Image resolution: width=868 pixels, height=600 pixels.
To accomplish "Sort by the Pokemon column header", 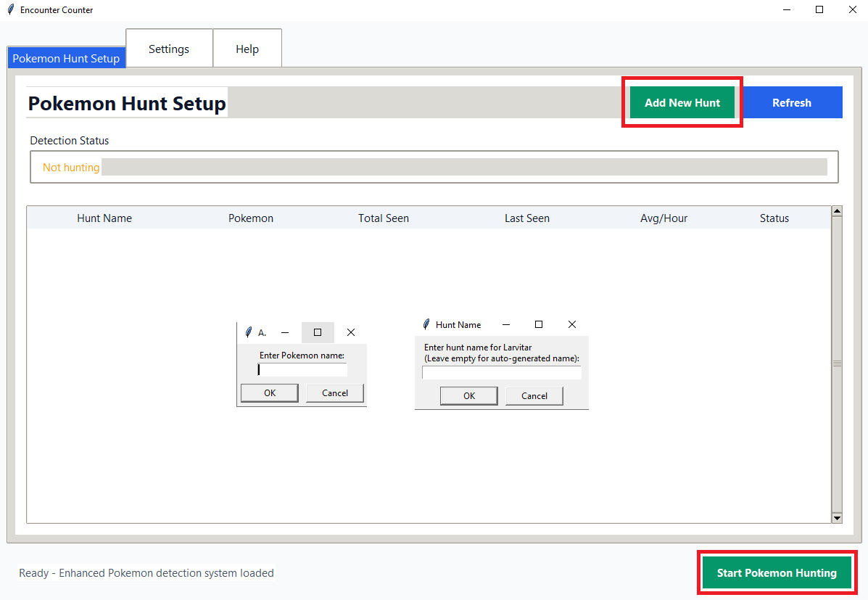I will coord(251,218).
